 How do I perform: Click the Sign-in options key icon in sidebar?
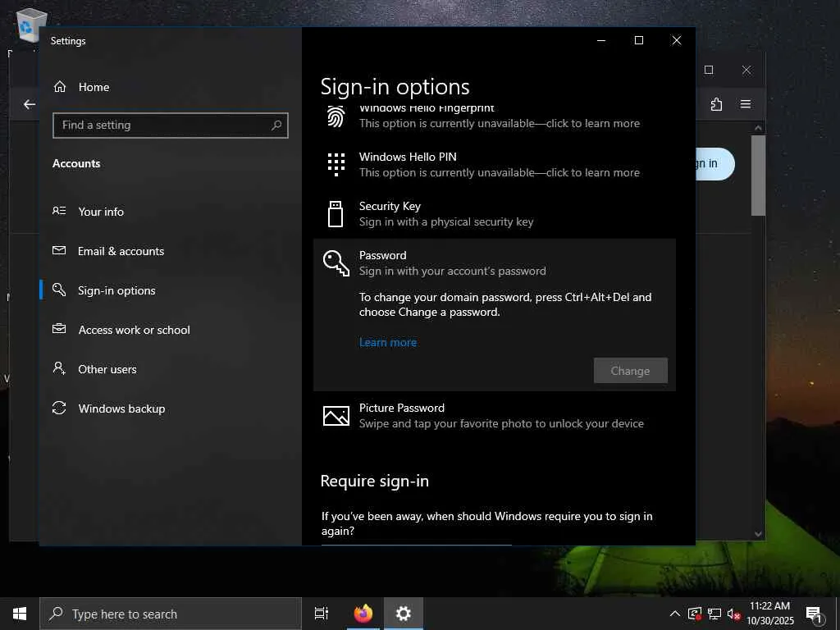(59, 290)
